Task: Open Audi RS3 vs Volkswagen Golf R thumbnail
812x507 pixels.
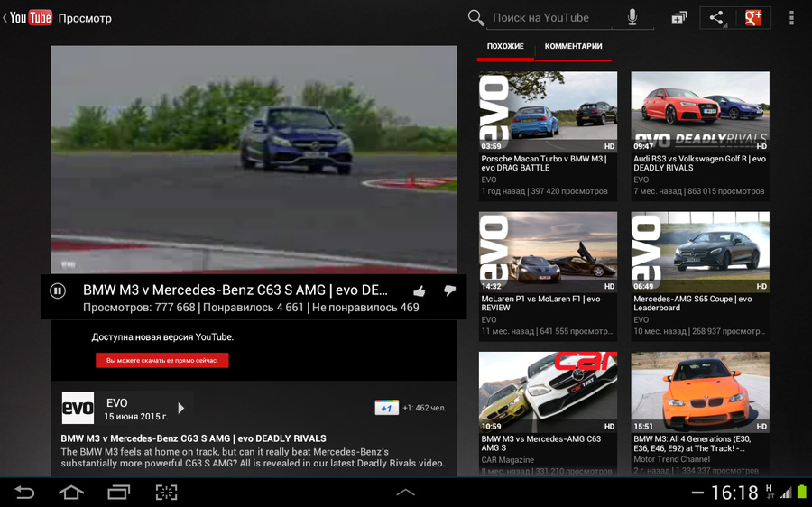Action: tap(700, 112)
